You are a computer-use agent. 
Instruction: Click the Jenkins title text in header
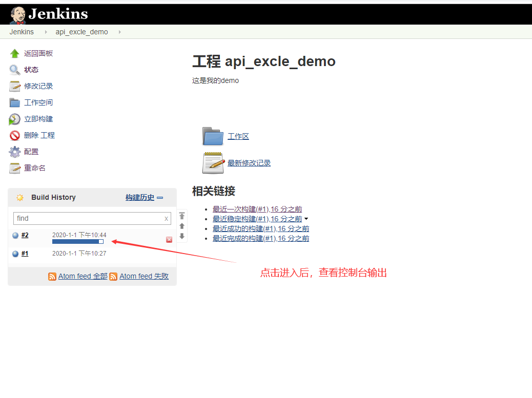(58, 14)
